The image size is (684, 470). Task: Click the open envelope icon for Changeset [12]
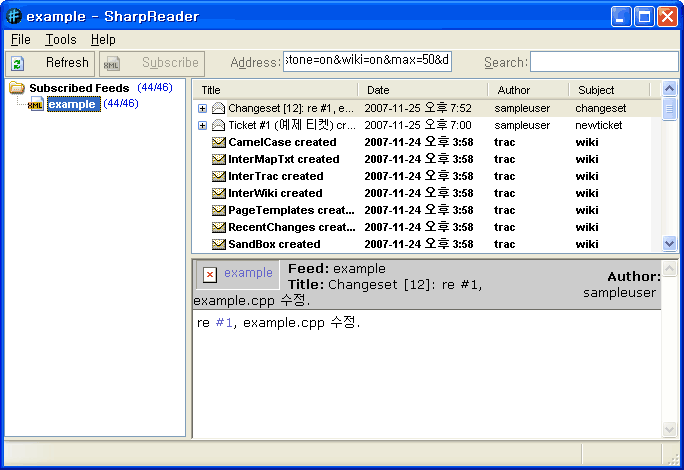pos(218,108)
